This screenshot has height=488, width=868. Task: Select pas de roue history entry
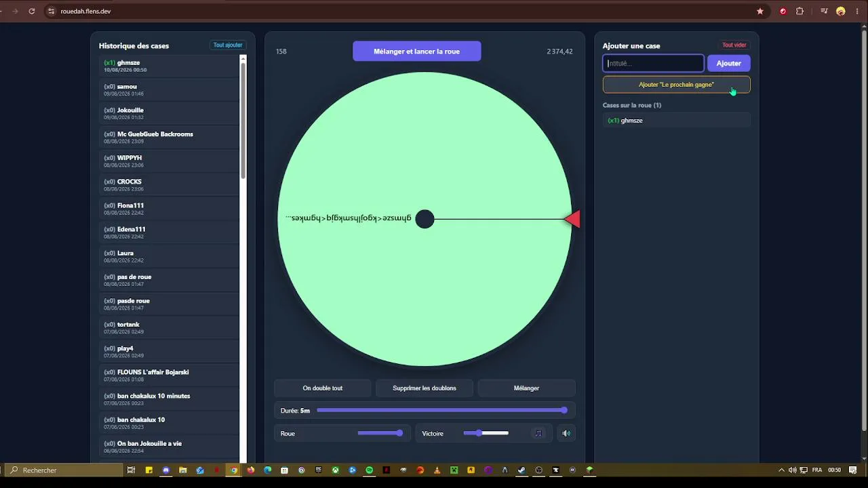[169, 280]
